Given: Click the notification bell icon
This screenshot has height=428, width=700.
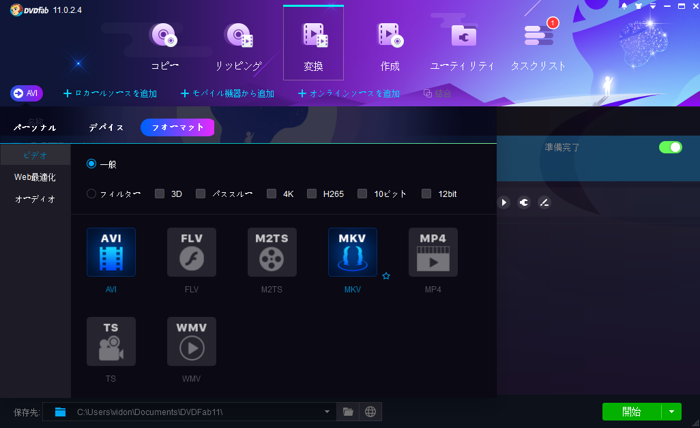Looking at the screenshot, I should coord(624,6).
